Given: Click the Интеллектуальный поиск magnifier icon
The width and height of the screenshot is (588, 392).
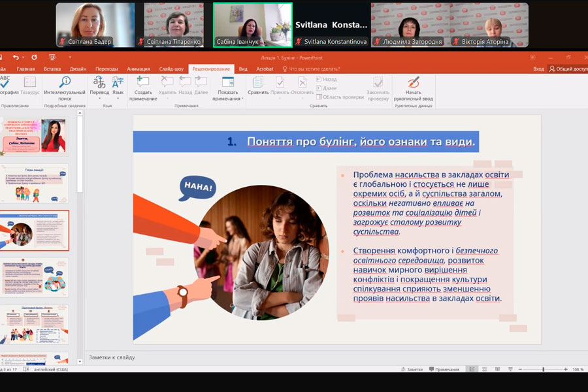Looking at the screenshot, I should (65, 82).
